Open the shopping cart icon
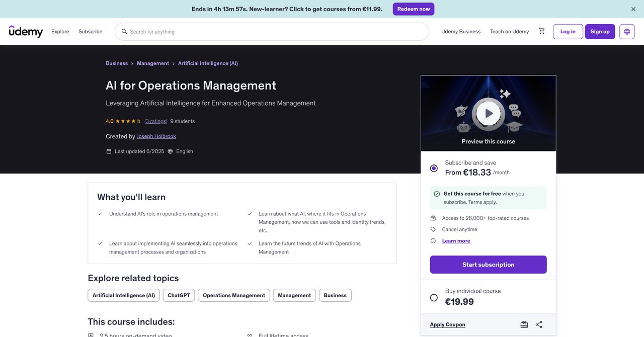 pos(542,31)
